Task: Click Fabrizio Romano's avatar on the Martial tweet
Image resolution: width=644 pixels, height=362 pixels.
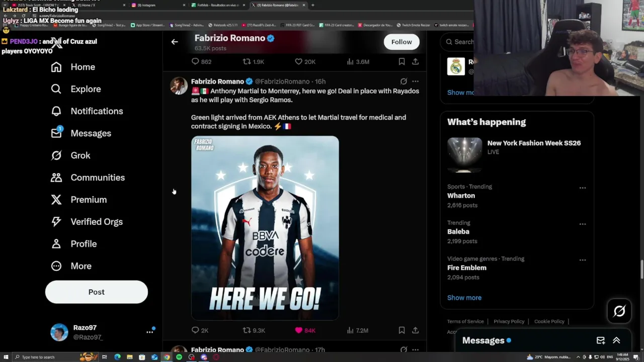Action: [179, 86]
